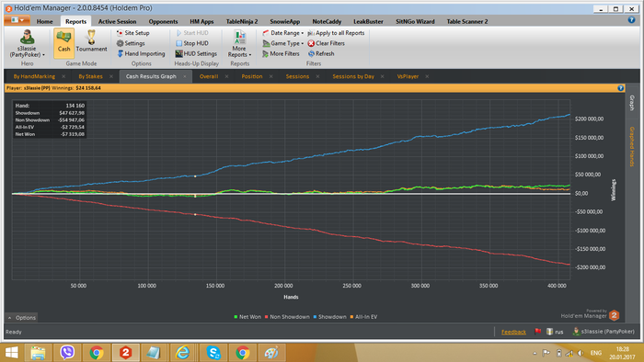Open Site Setup
644x362 pixels.
[132, 33]
